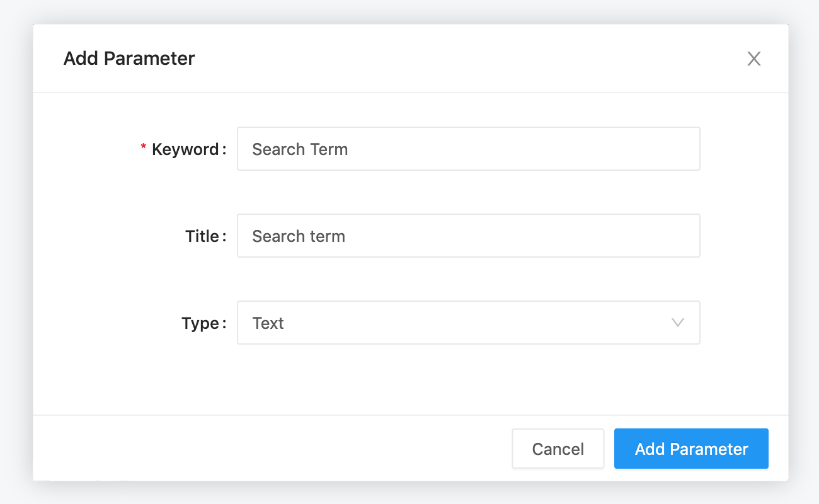Click the red required asterisk by Keyword
The image size is (819, 504).
(143, 148)
